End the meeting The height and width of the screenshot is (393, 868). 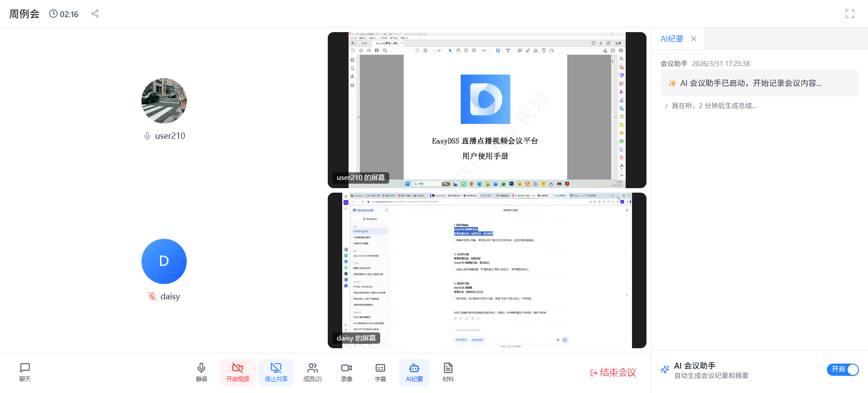613,373
